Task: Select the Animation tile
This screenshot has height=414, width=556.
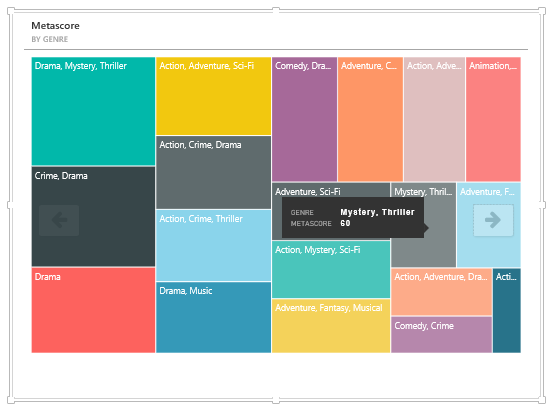Action: pyautogui.click(x=493, y=119)
